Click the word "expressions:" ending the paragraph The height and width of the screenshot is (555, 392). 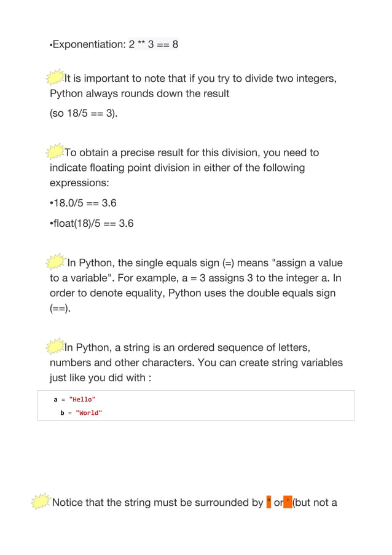[79, 183]
